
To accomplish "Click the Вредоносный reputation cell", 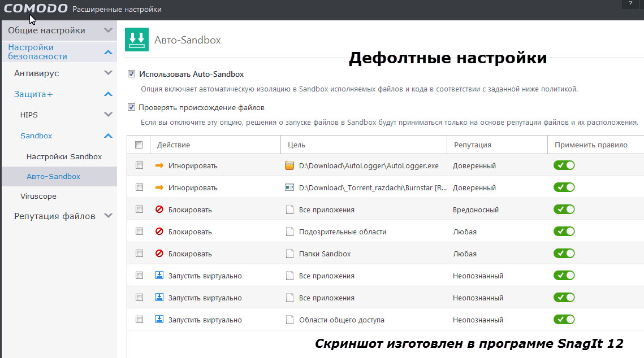I will pos(476,209).
